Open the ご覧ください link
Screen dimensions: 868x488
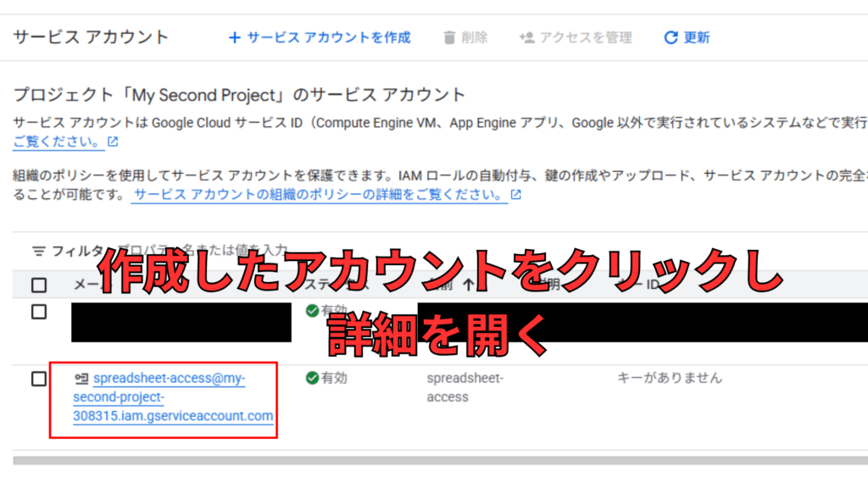(x=58, y=141)
